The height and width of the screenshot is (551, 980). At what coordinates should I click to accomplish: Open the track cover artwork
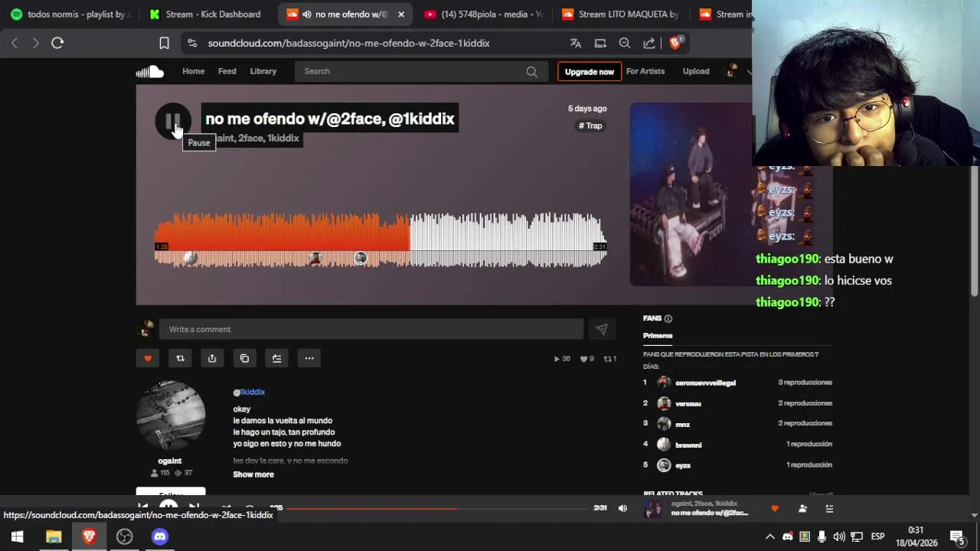tap(691, 194)
